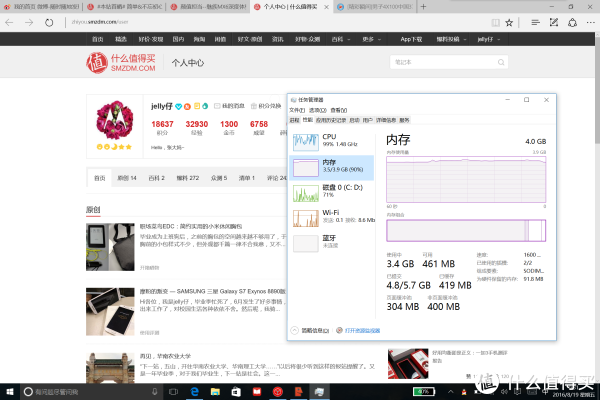
Task: Switch to 进程 tab in Task Manager
Action: click(x=295, y=120)
